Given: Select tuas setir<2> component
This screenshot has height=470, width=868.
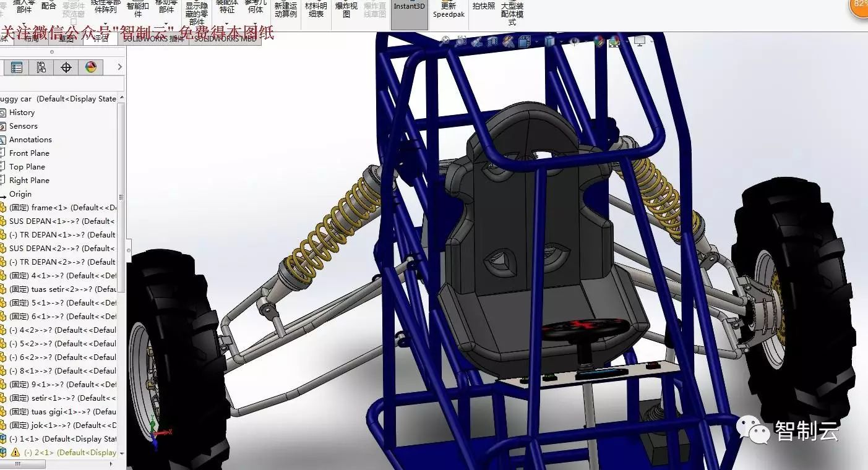Looking at the screenshot, I should pyautogui.click(x=59, y=289).
